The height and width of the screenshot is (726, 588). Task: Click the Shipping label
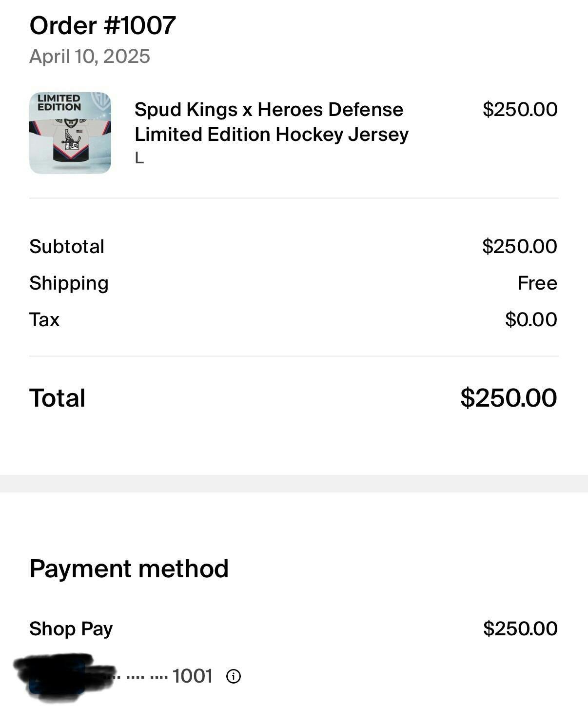pos(69,283)
